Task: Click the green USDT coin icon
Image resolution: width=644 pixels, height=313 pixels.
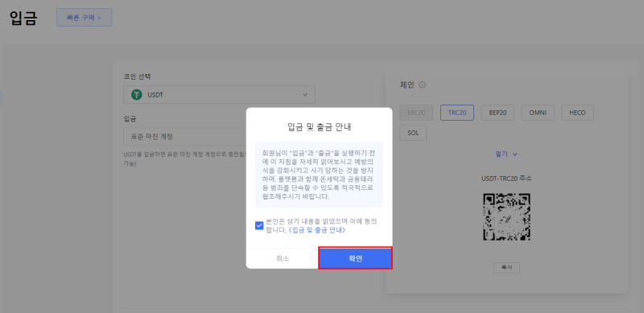Action: [x=136, y=95]
